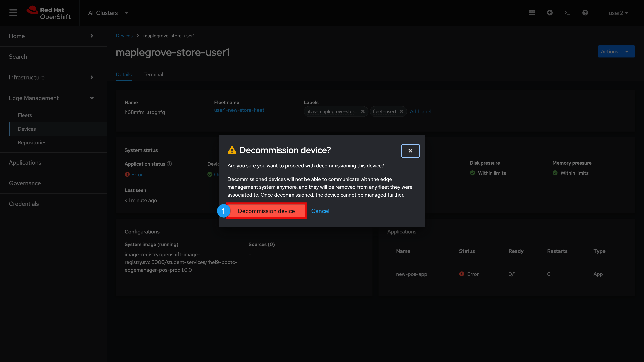
Task: Open the application launcher grid icon
Action: point(532,13)
